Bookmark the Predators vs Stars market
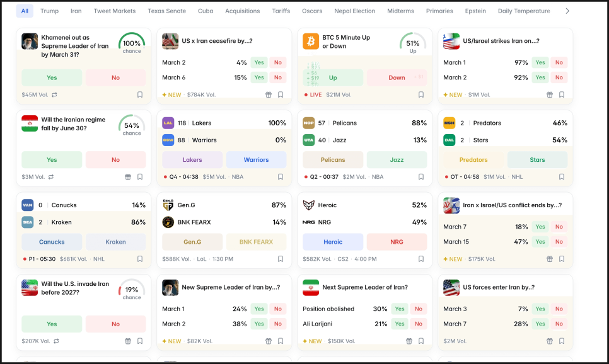This screenshot has width=609, height=364. tap(562, 177)
